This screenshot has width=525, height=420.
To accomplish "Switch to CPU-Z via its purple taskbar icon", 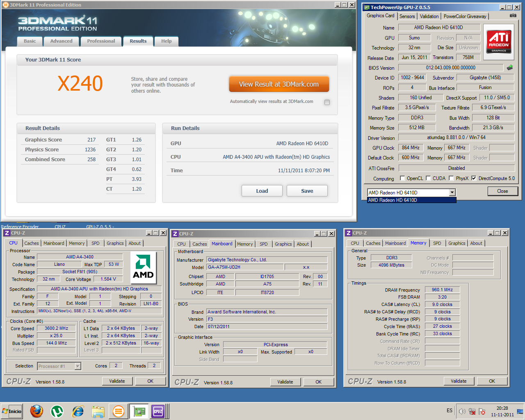I will pyautogui.click(x=158, y=411).
